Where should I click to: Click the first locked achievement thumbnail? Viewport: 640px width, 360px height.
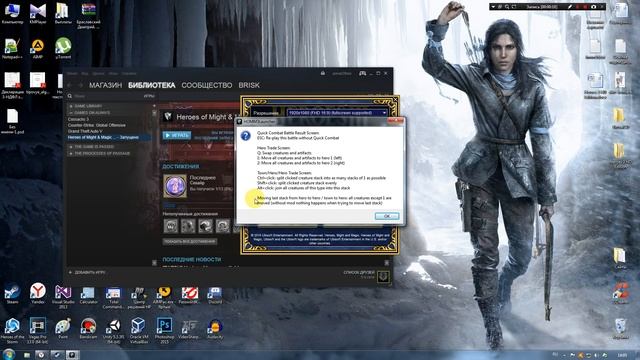[x=171, y=226]
